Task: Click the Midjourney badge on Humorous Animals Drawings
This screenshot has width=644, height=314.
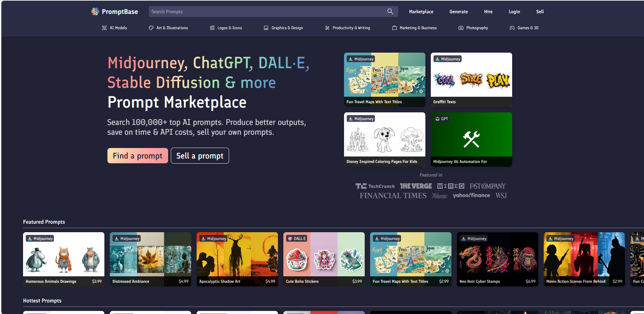Action: click(40, 239)
